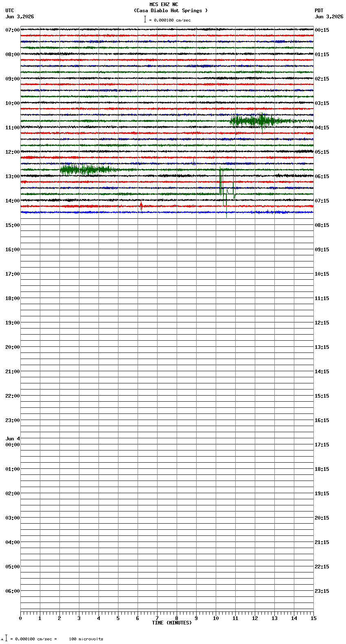Click the first black trace at 07:00

click(167, 29)
